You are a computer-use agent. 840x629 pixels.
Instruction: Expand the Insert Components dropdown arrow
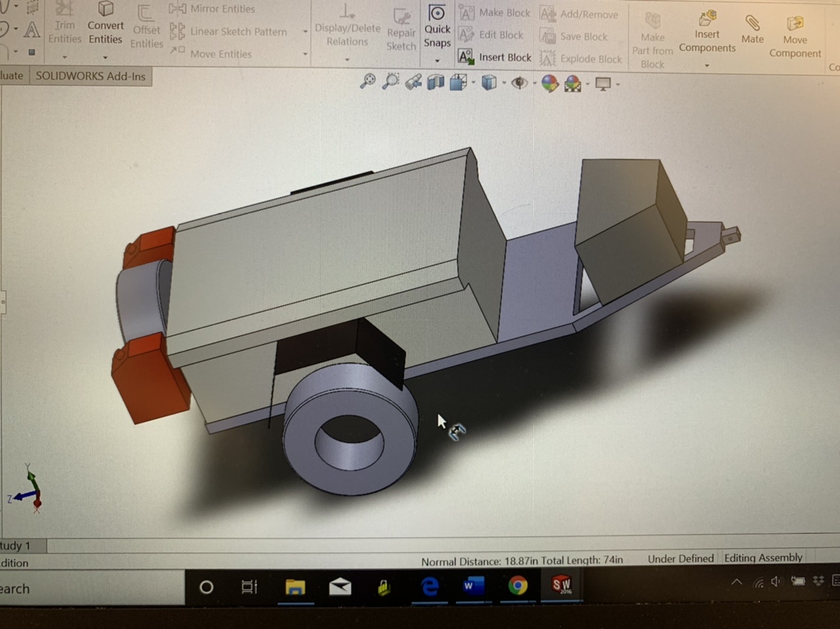pyautogui.click(x=707, y=66)
